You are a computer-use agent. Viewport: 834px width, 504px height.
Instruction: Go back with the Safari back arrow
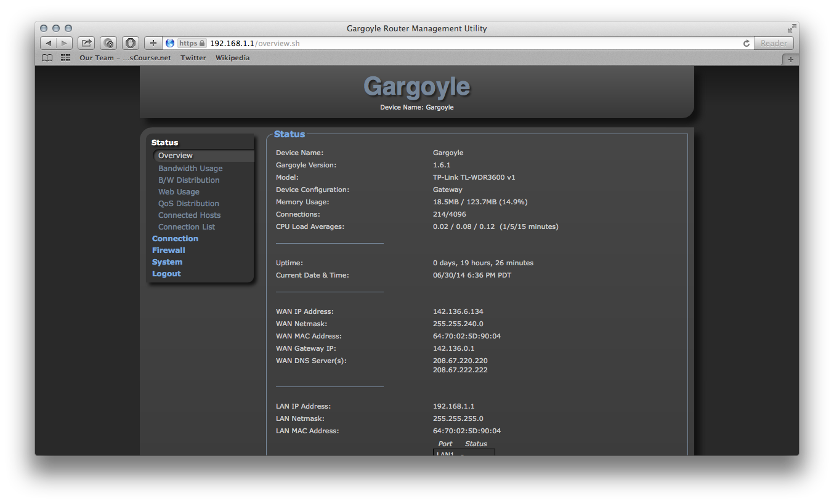48,43
